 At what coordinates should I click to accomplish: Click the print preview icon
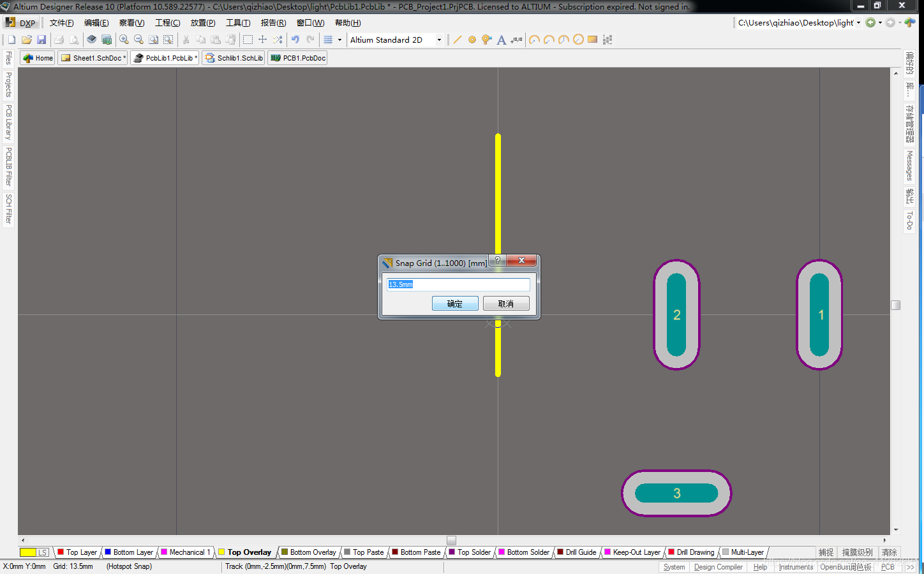pyautogui.click(x=74, y=40)
